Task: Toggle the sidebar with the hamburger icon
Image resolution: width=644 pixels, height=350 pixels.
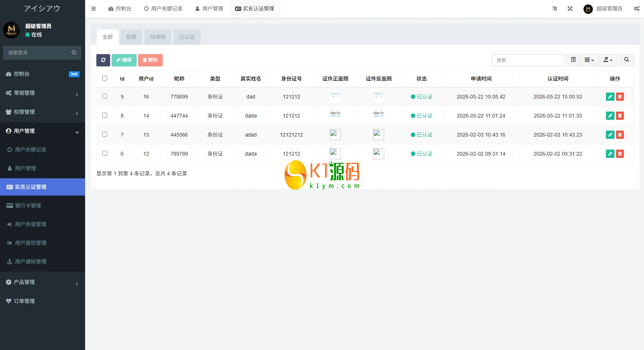Action: click(x=93, y=9)
